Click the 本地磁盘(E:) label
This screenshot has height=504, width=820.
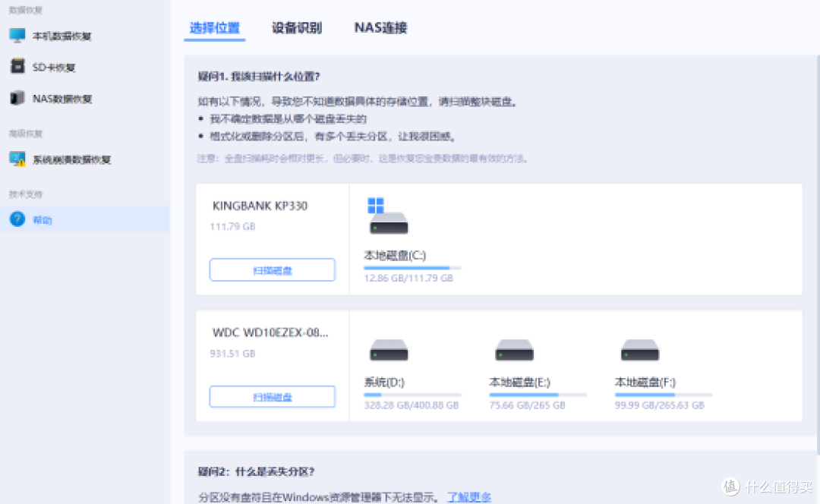tap(520, 383)
